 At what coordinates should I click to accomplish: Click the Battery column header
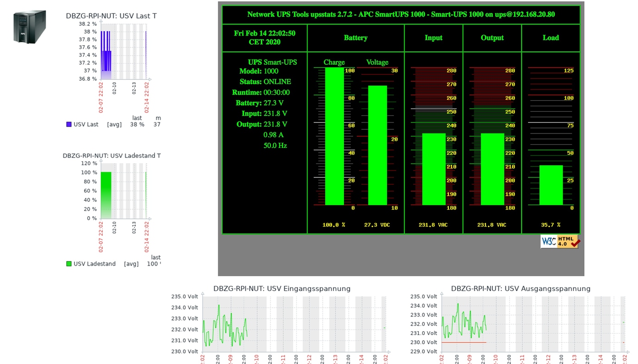tap(356, 37)
